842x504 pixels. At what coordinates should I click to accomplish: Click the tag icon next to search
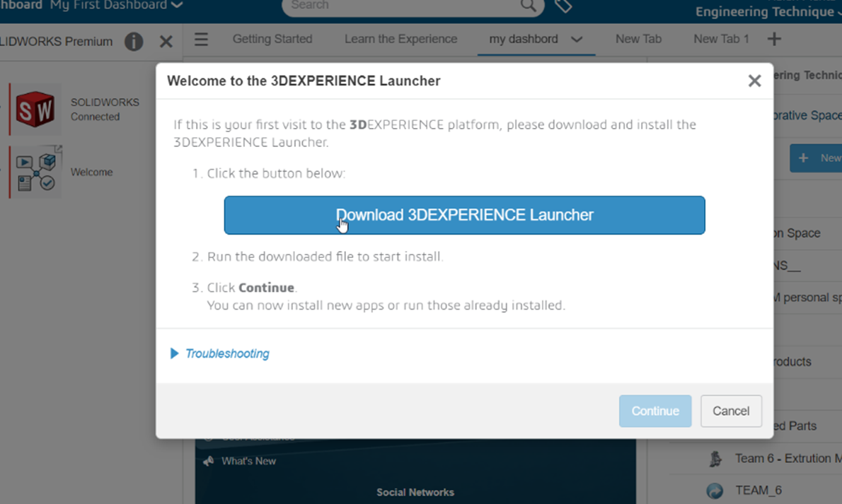[563, 6]
